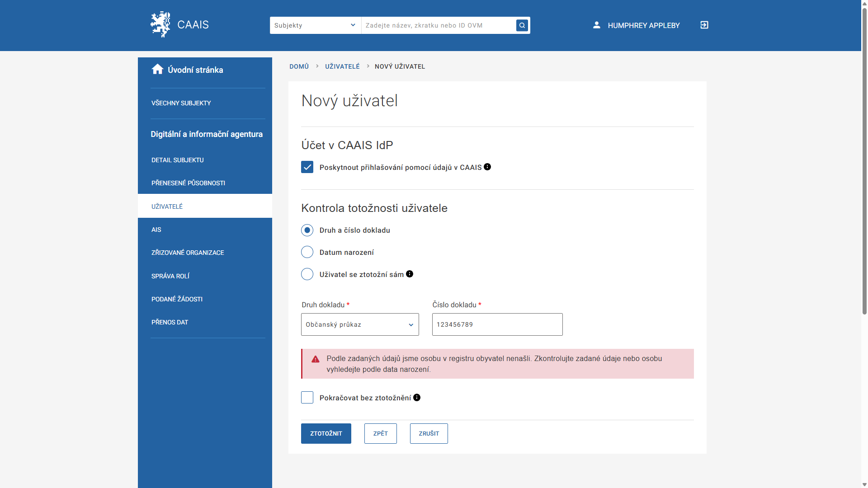Uncheck 'Poskytnout přihlašování pomocí údajů v CAAIS'
The height and width of the screenshot is (488, 868).
[x=307, y=167]
